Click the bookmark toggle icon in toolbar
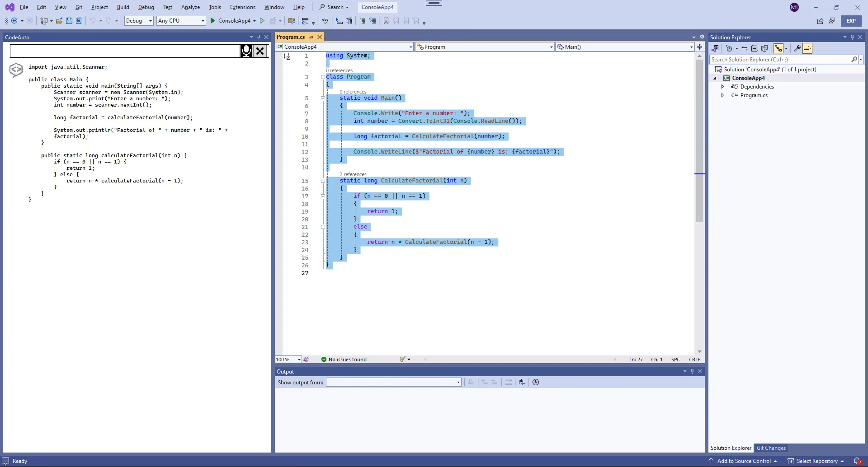Image resolution: width=868 pixels, height=467 pixels. pos(386,21)
